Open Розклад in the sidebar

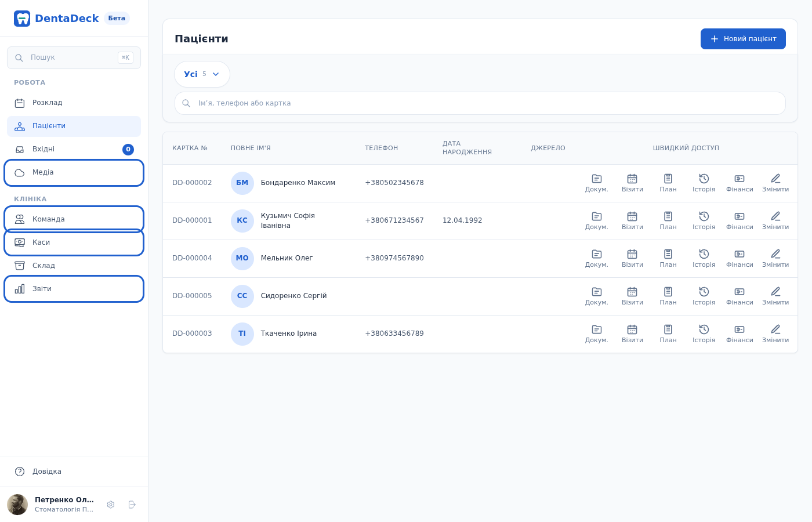pyautogui.click(x=74, y=103)
